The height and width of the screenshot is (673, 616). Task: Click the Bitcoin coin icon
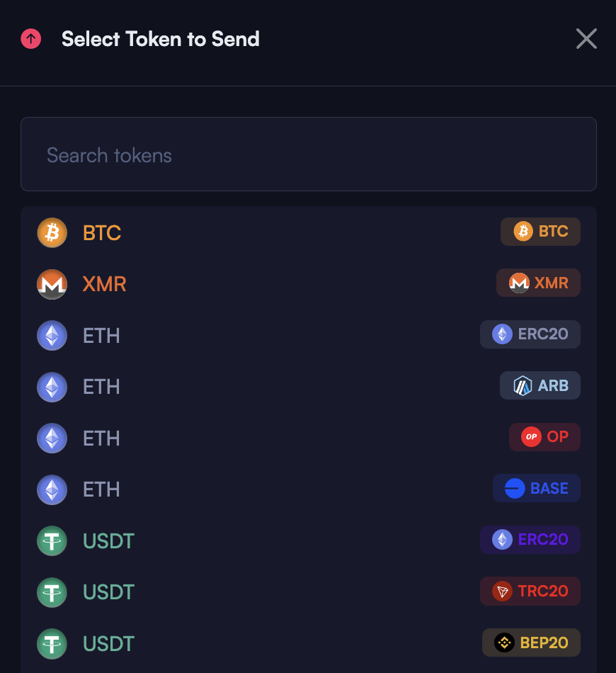52,232
